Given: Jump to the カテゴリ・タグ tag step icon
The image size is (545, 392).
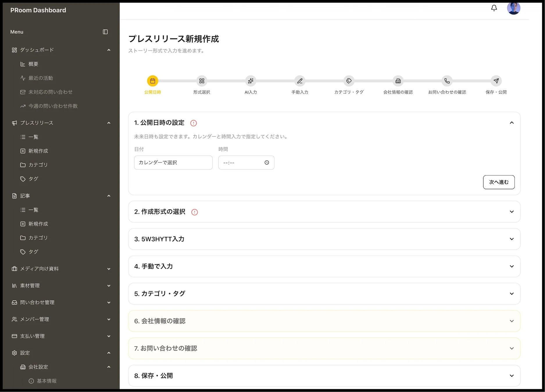Looking at the screenshot, I should click(349, 81).
